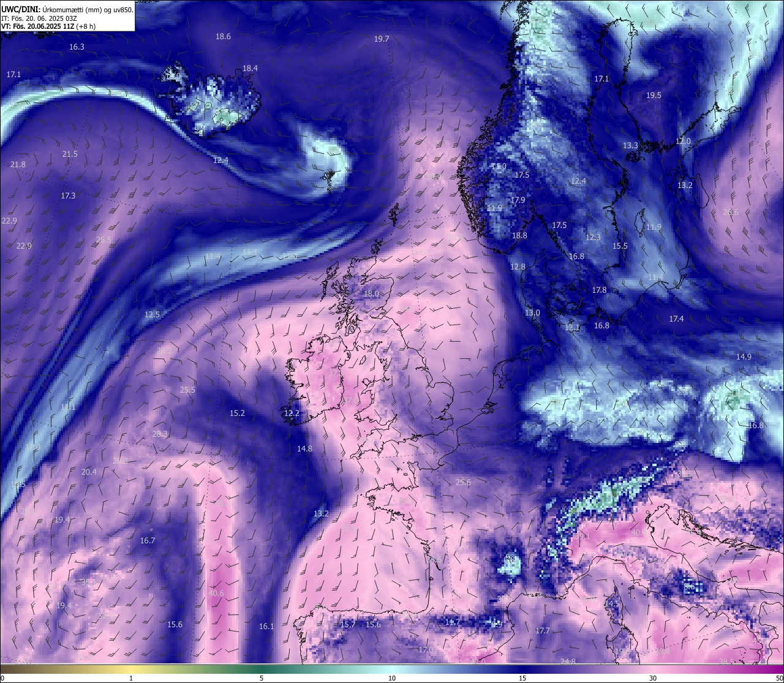784x683 pixels.
Task: Click the 18.0 value over Scotland
Action: (371, 294)
